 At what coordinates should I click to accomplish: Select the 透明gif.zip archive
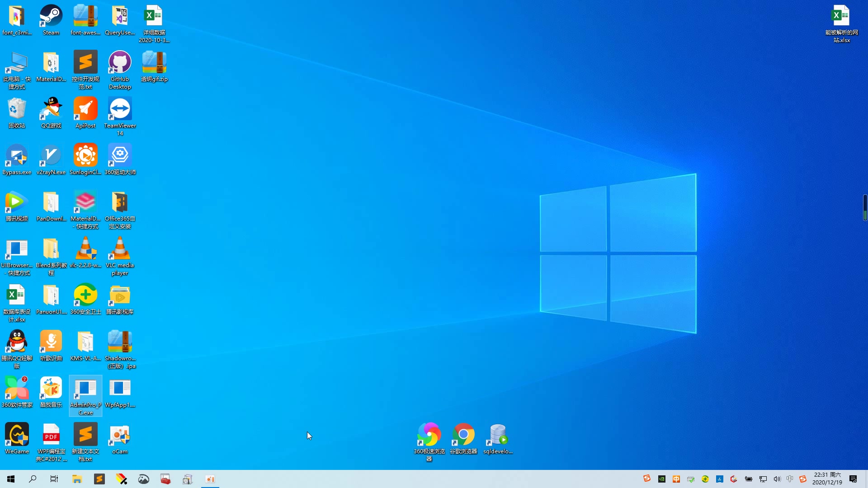point(154,67)
